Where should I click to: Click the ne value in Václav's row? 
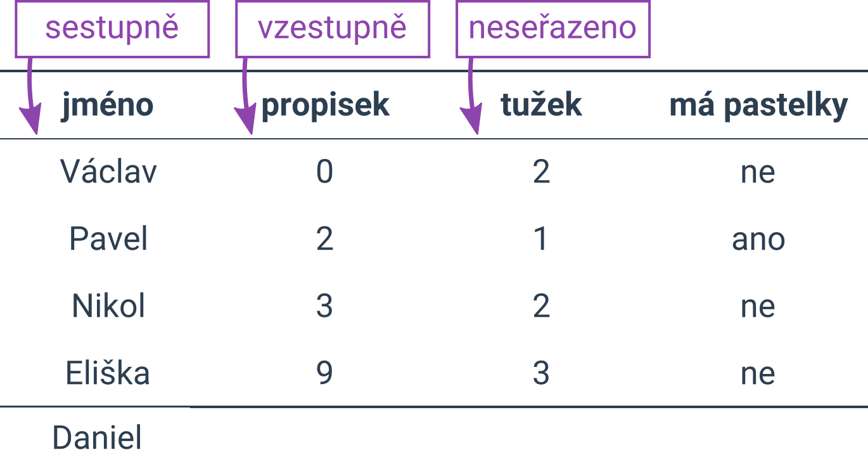758,174
